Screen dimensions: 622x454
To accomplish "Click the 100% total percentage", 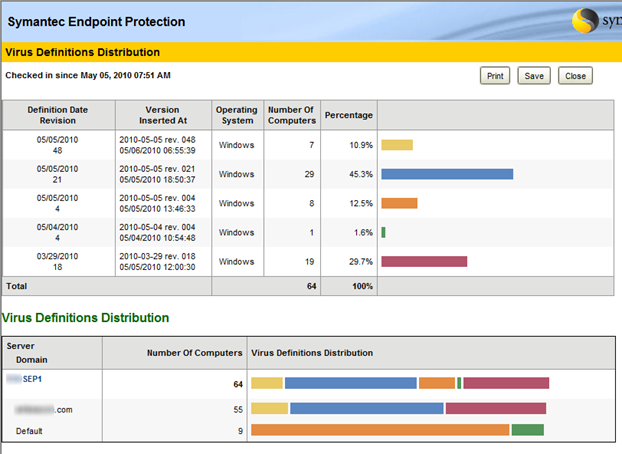I will pos(363,286).
